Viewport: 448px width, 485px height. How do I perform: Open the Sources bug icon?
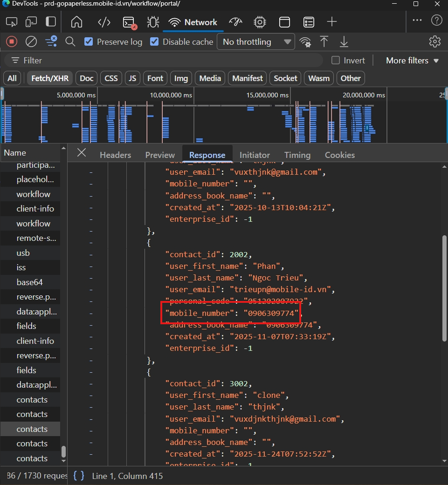[153, 22]
